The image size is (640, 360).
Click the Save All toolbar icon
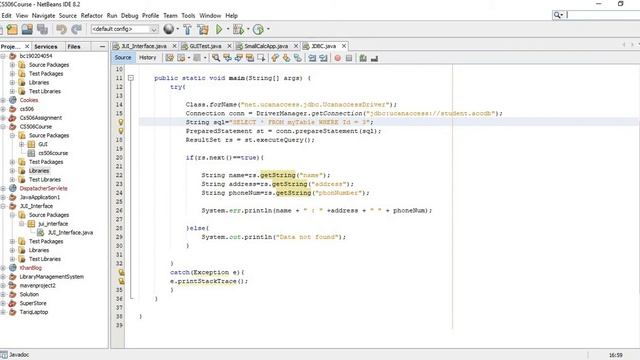(42, 29)
